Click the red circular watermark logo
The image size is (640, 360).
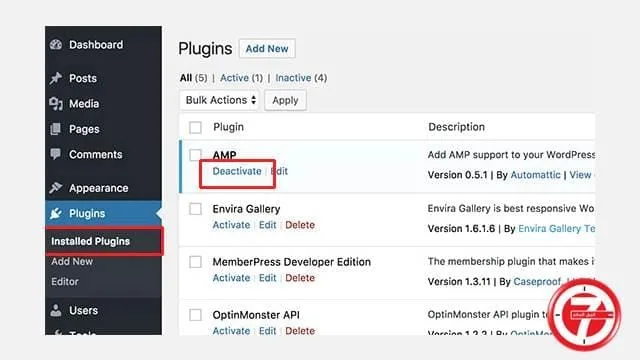click(x=584, y=315)
